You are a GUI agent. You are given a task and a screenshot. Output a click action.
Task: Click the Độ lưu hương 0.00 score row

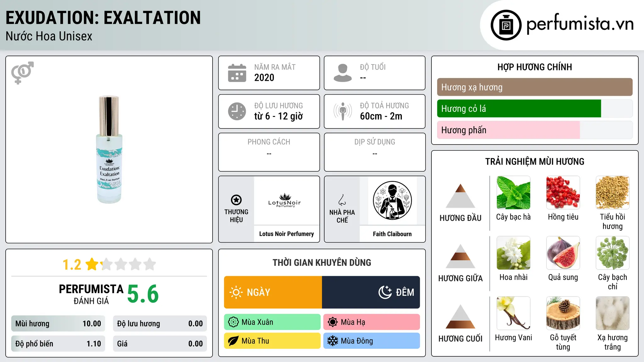[x=160, y=324]
